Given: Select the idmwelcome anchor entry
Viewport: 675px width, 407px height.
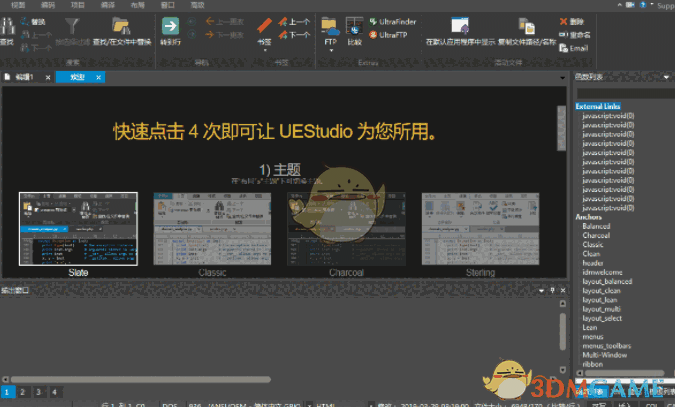Looking at the screenshot, I should 602,272.
